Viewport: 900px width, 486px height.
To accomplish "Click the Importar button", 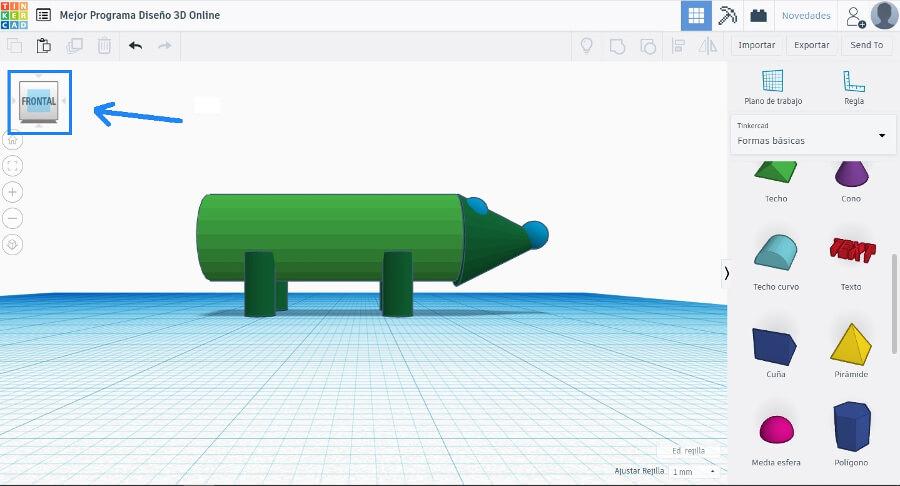I will coord(757,45).
